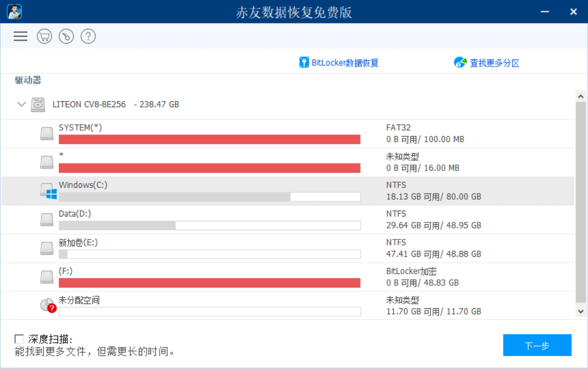Select the 新加卷(E:) partition label
588x369 pixels.
pyautogui.click(x=78, y=242)
